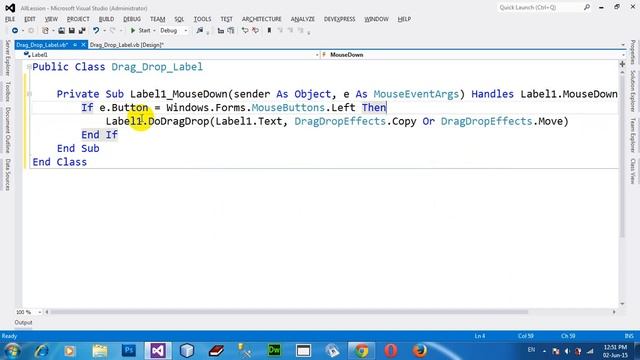Image resolution: width=640 pixels, height=360 pixels.
Task: Open the ANALYZE menu
Action: (x=303, y=19)
